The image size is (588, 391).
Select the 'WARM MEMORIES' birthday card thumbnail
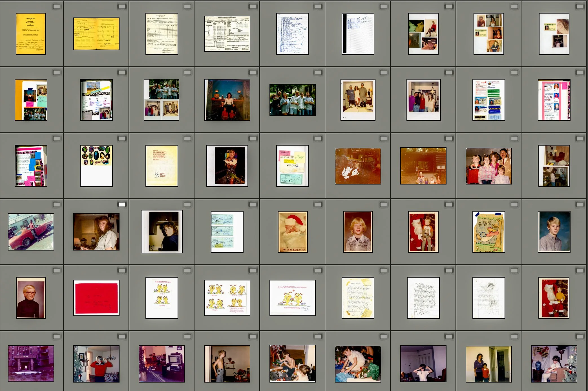pos(293,298)
